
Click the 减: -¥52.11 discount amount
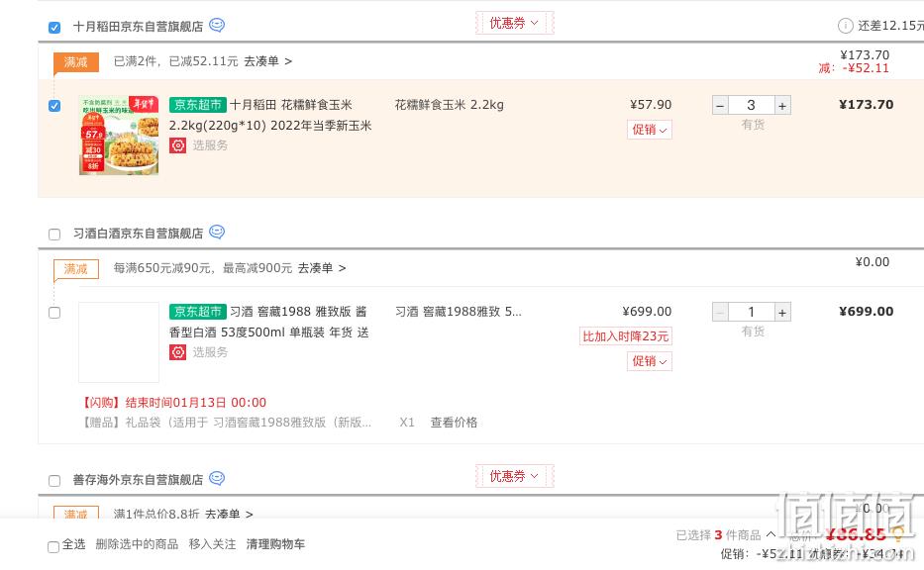pyautogui.click(x=854, y=67)
